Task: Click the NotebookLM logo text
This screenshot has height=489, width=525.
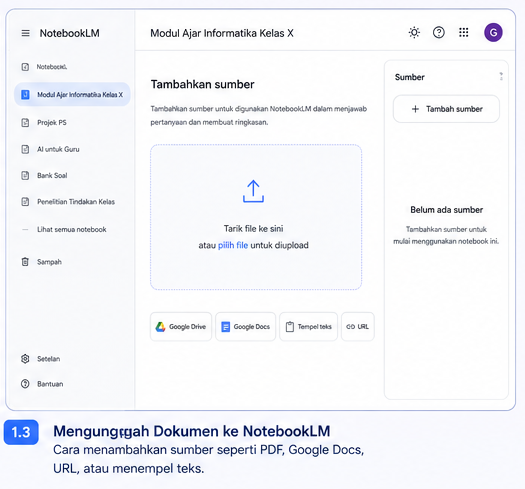Action: [x=70, y=33]
